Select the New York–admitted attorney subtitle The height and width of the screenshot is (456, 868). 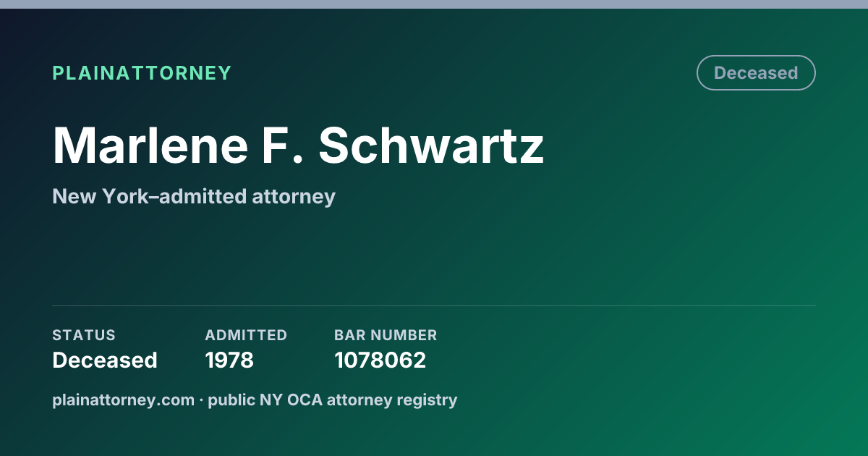point(194,196)
